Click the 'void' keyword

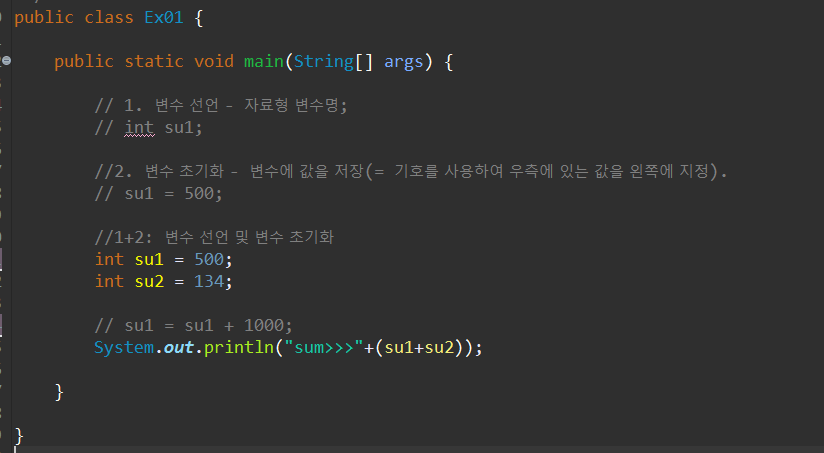[214, 61]
